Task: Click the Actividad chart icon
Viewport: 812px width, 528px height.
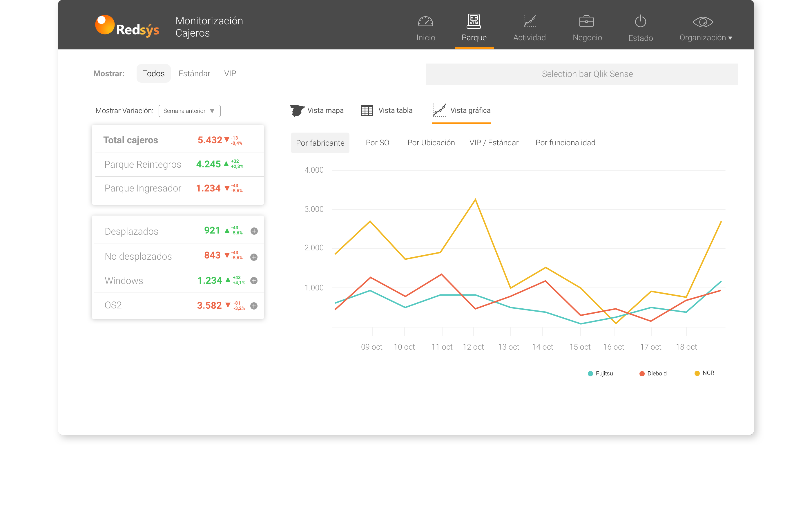Action: [529, 21]
